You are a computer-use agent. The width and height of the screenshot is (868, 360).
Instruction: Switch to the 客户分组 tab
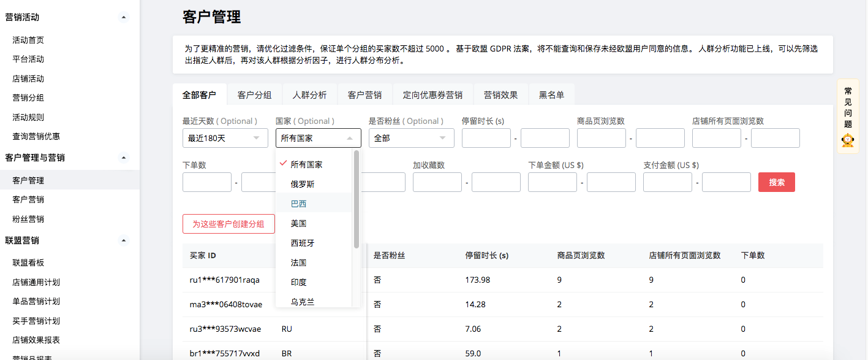tap(254, 95)
